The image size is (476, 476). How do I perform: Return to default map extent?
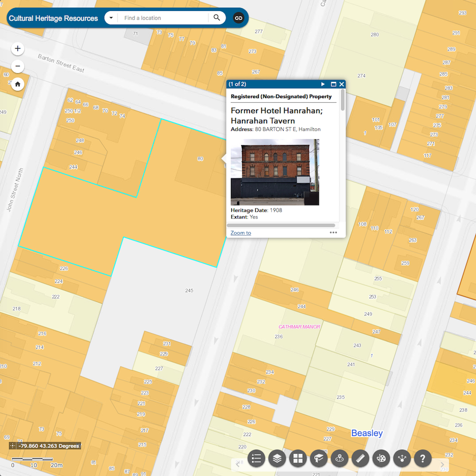[x=18, y=84]
